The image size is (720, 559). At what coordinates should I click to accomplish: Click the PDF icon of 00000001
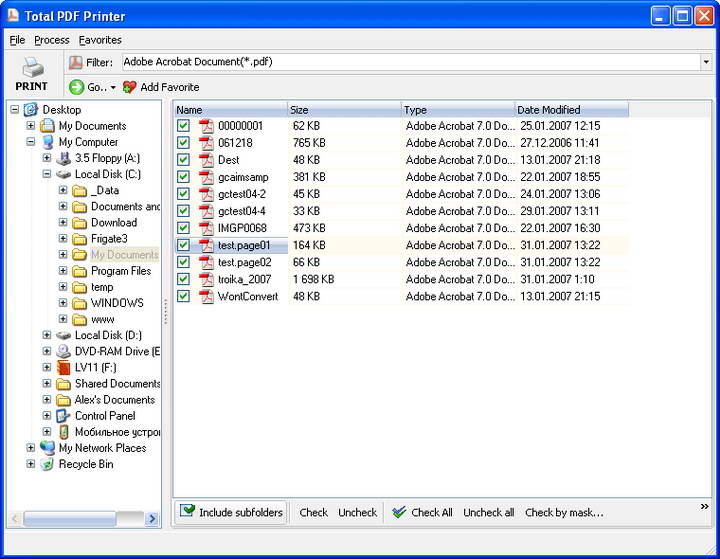206,126
